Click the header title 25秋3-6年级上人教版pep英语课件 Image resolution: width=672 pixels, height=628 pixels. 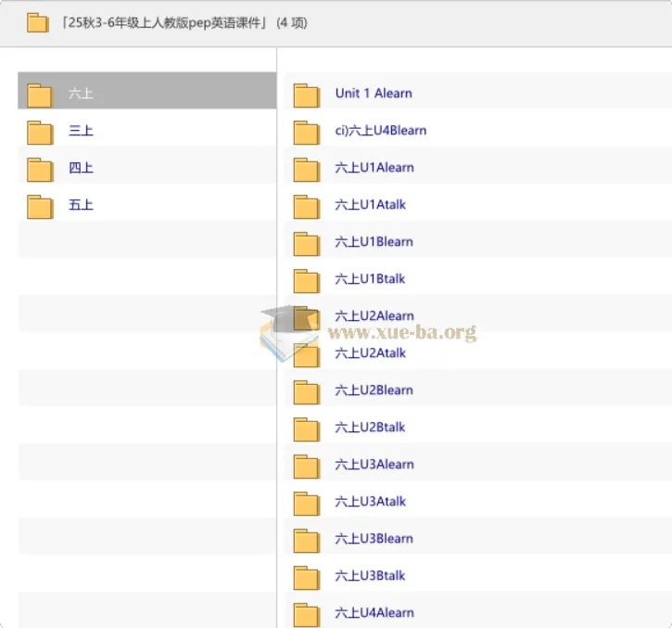click(164, 23)
